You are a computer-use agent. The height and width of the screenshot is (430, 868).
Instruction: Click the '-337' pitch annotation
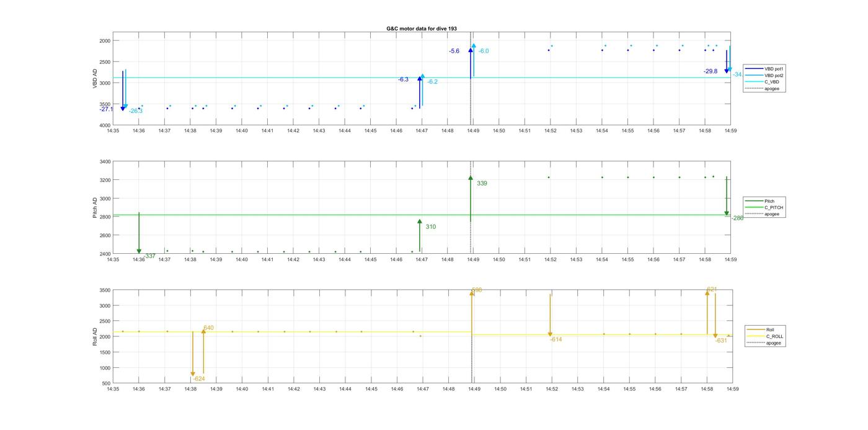point(149,256)
